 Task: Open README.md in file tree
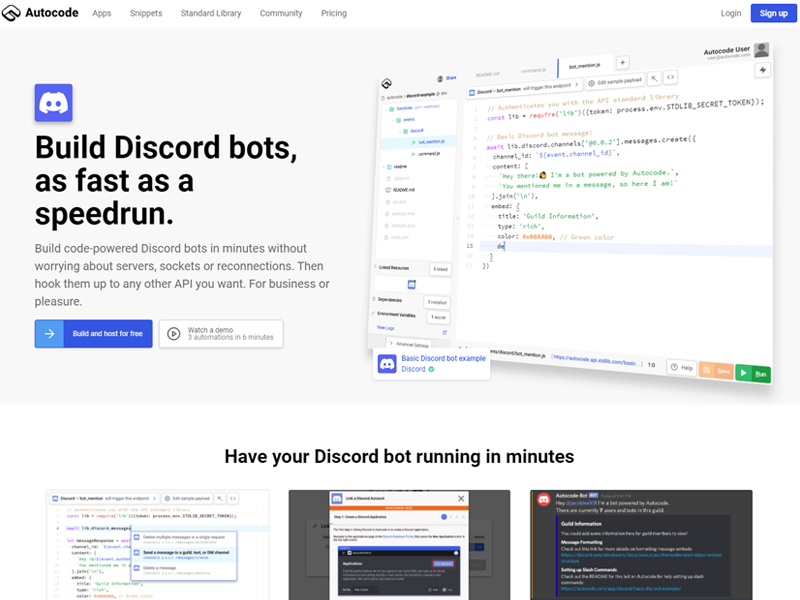pos(401,190)
